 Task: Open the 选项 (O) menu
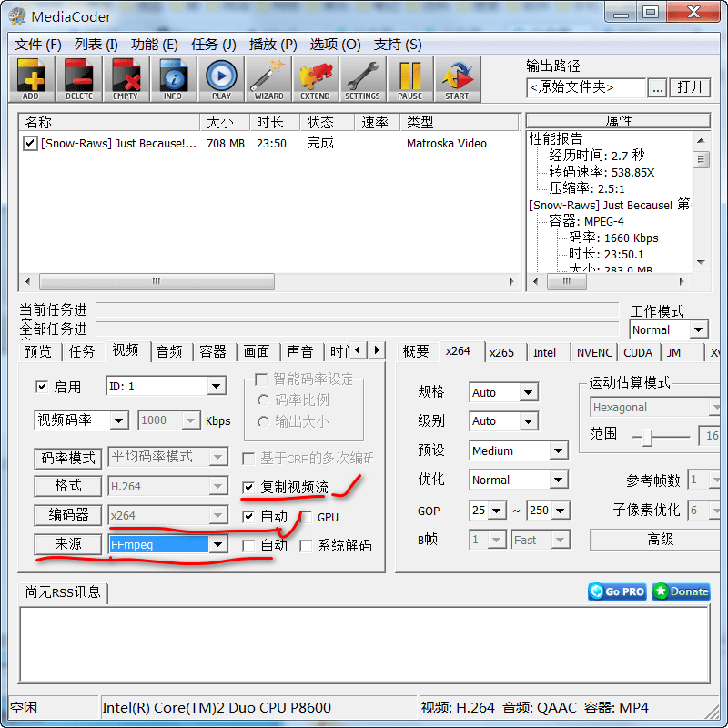[x=333, y=44]
